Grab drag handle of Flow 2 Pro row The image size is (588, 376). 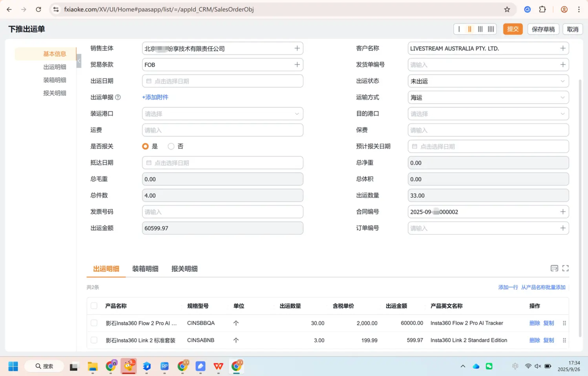click(x=564, y=323)
